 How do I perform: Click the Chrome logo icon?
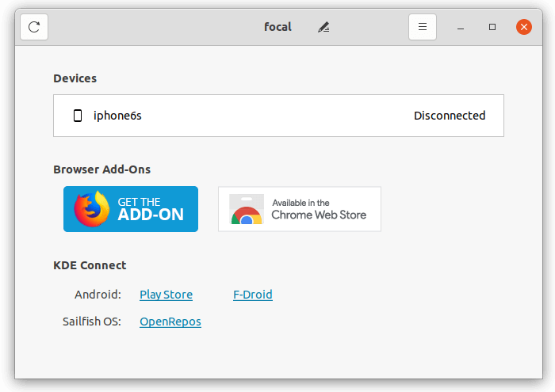(247, 209)
